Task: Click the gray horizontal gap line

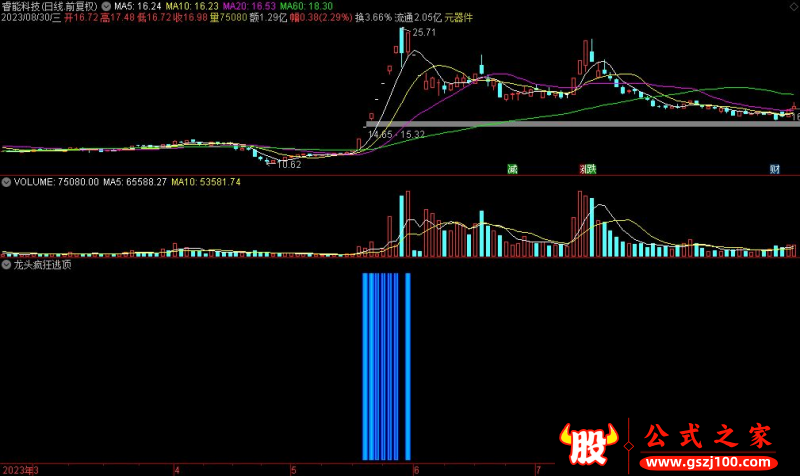Action: tap(583, 124)
